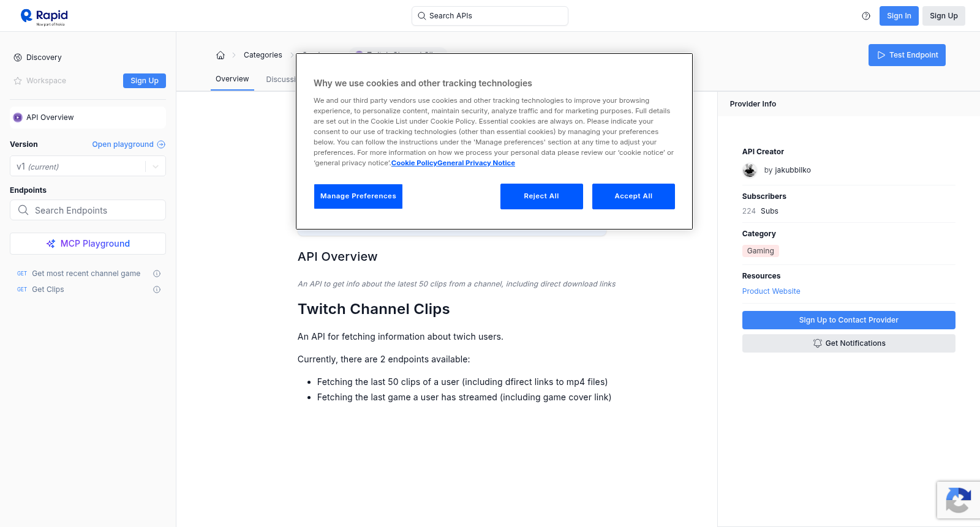
Task: Click the sidebar Workspace Sign Up button
Action: (x=145, y=81)
